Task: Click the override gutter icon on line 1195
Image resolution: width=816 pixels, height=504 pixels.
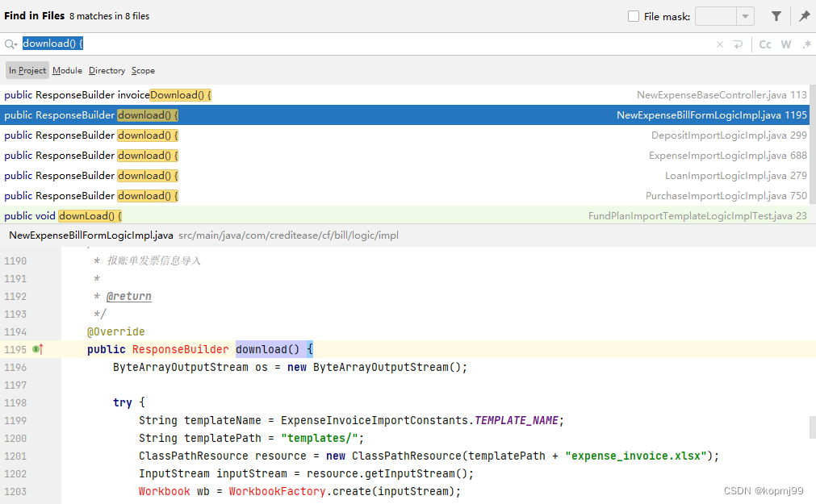Action: (38, 349)
